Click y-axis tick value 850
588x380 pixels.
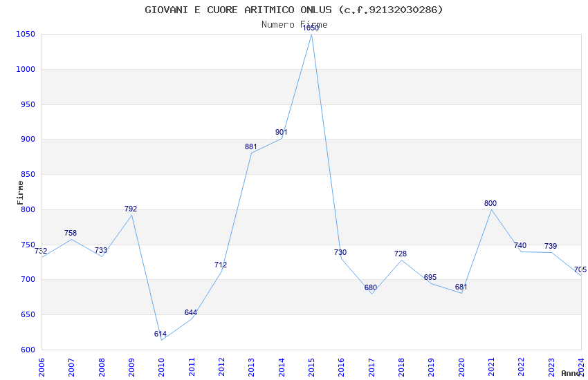point(28,175)
